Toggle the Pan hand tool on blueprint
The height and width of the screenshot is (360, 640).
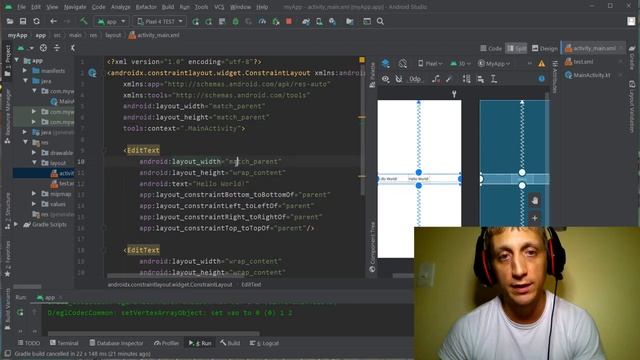point(535,200)
